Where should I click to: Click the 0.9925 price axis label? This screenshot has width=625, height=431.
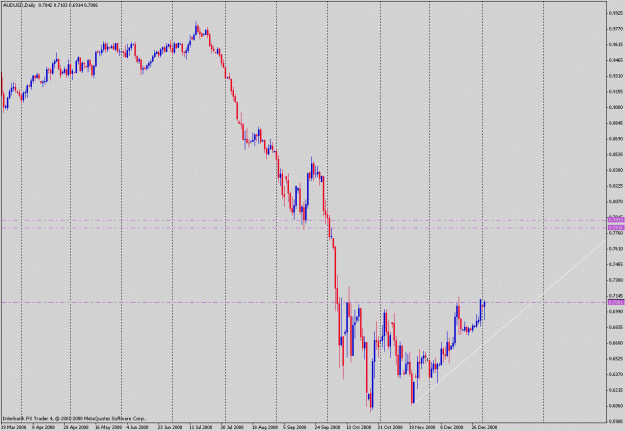616,13
